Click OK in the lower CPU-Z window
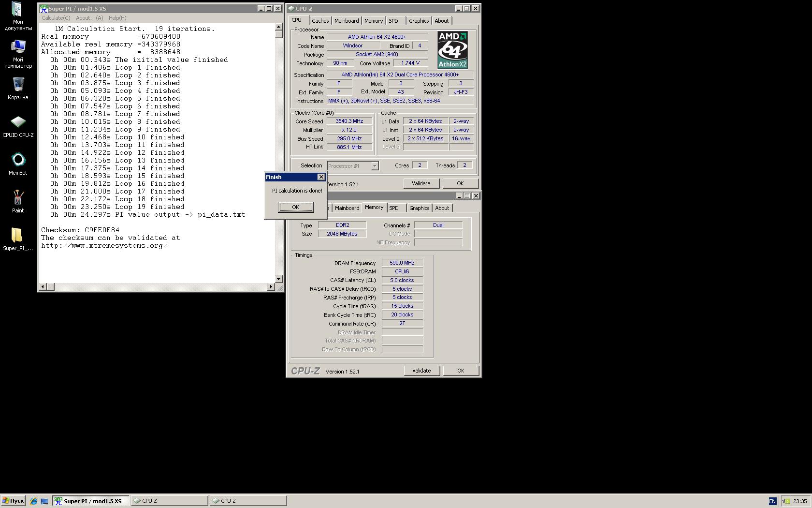This screenshot has height=508, width=812. 461,371
